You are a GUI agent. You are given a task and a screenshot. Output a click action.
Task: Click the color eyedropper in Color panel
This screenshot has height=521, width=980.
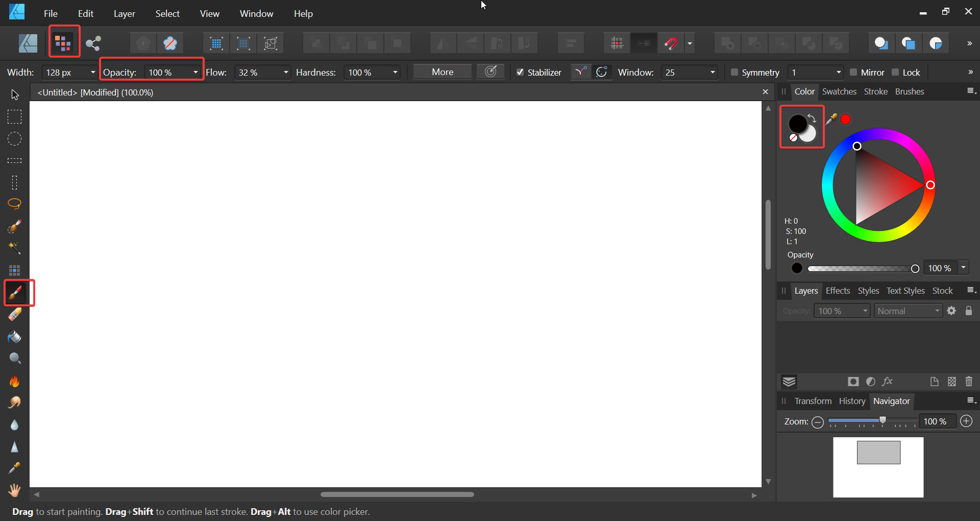point(831,120)
